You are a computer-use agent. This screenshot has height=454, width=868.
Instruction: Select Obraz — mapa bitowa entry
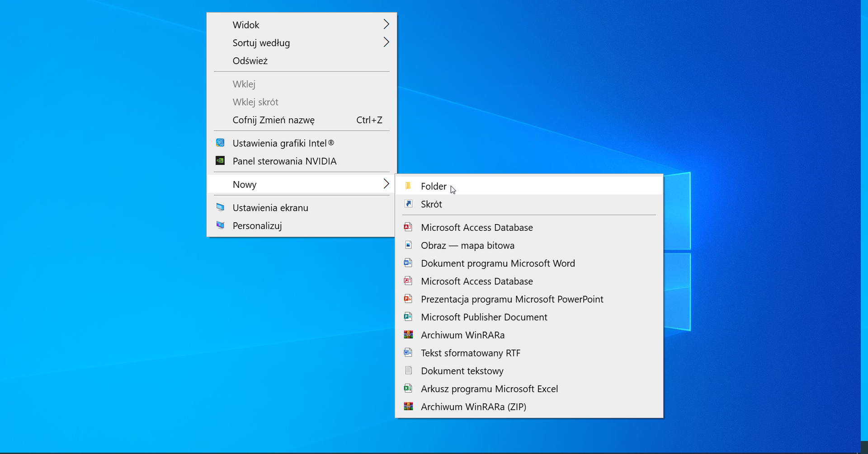(467, 245)
